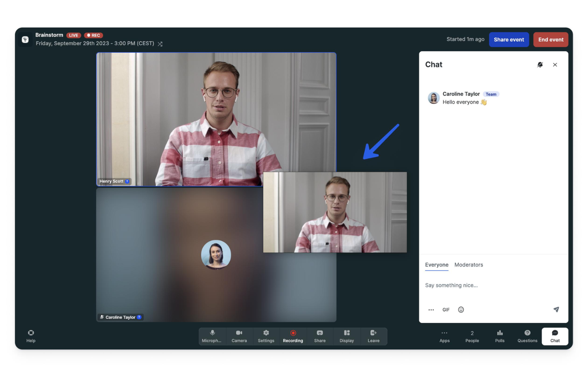Open Display layout options
This screenshot has height=392, width=588.
tap(346, 336)
